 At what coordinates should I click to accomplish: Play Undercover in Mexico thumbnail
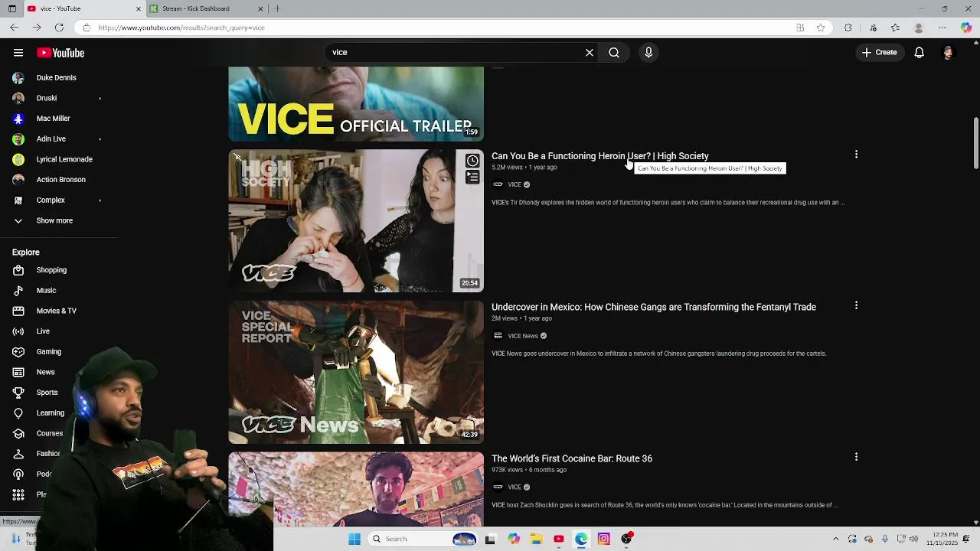356,372
